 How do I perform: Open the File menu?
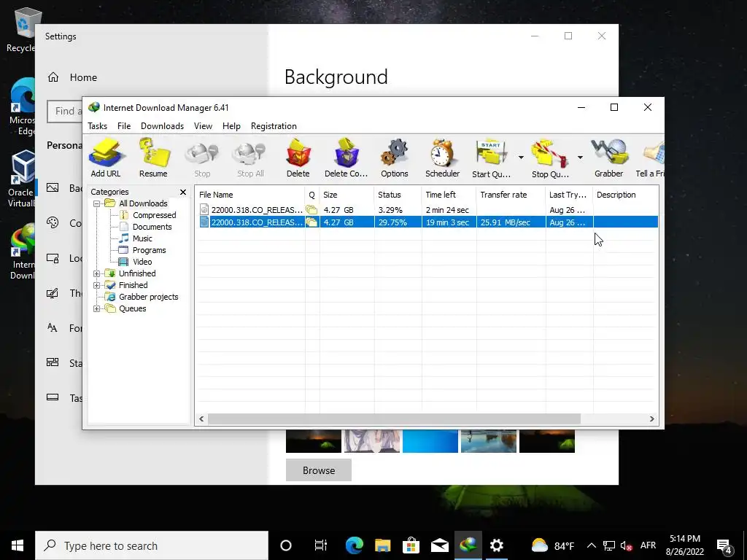point(124,126)
